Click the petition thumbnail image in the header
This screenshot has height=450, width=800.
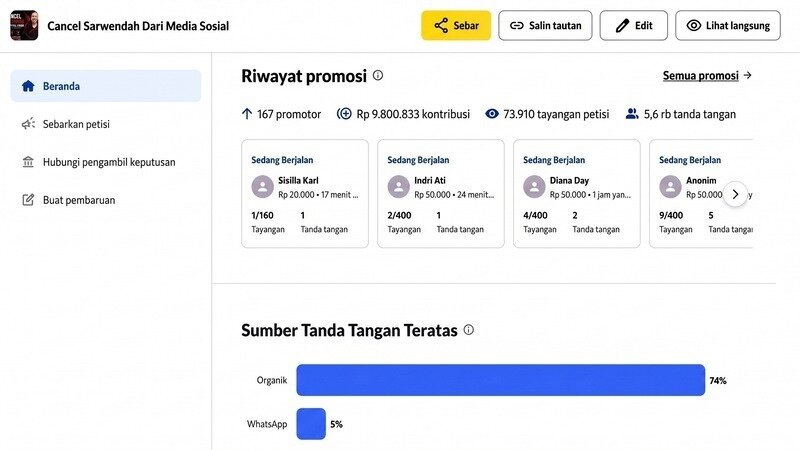point(24,26)
